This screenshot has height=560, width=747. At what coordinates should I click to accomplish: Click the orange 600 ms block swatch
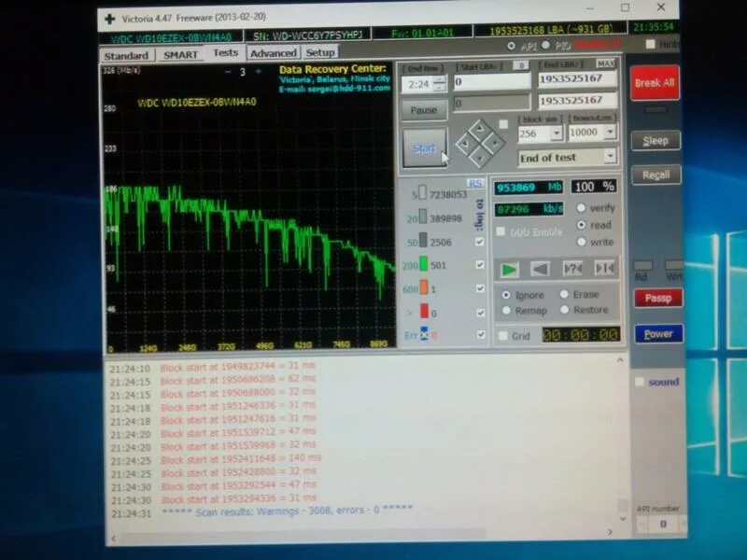tap(424, 287)
